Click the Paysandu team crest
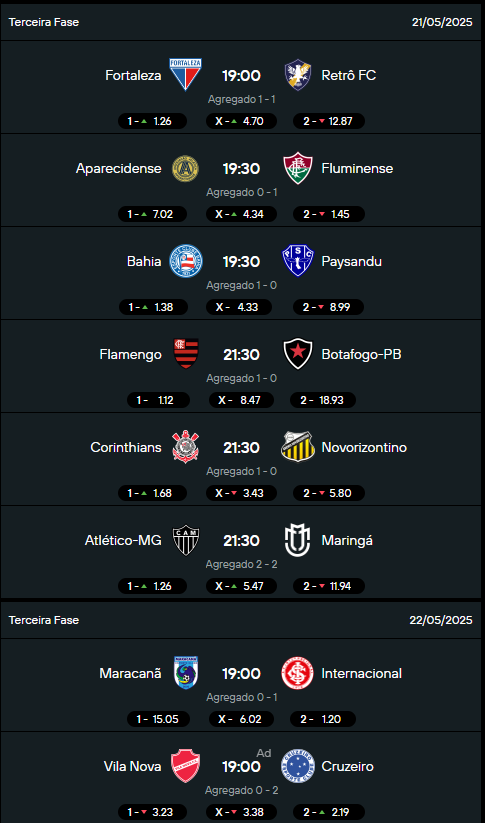 click(x=298, y=261)
